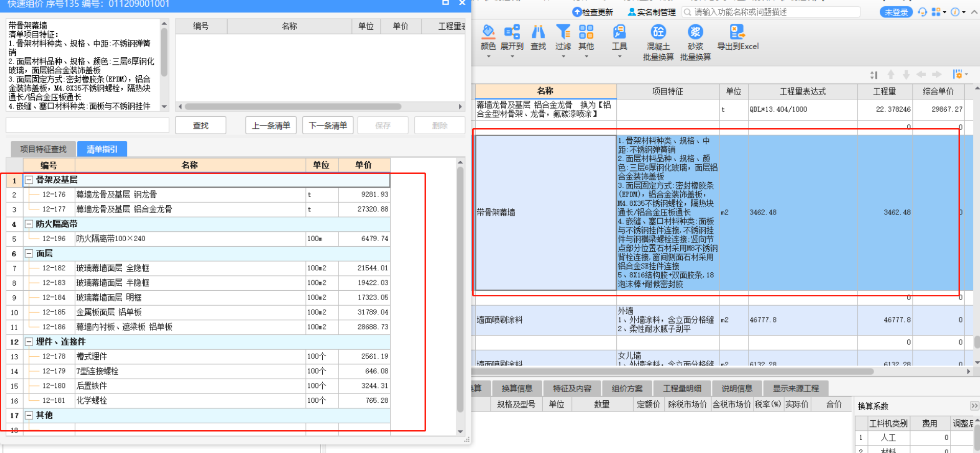This screenshot has height=453, width=980.
Task: Click the move-left arrow icon
Action: (x=921, y=75)
